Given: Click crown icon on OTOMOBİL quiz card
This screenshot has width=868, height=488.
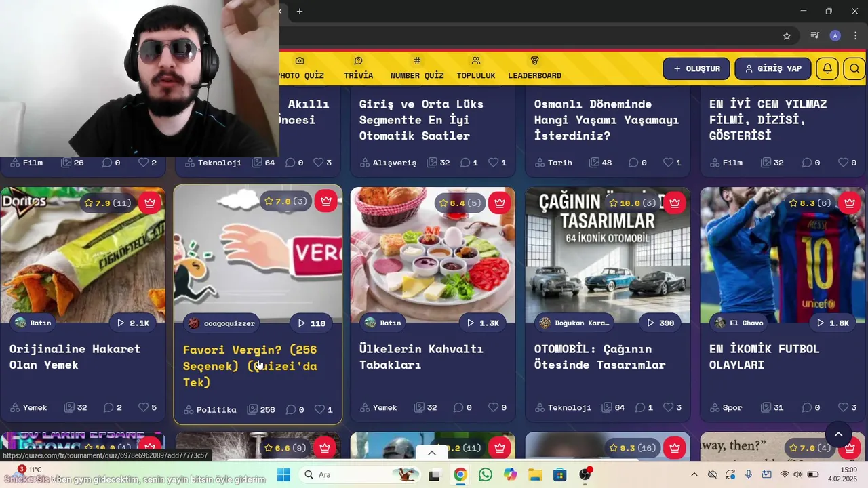Looking at the screenshot, I should 675,202.
